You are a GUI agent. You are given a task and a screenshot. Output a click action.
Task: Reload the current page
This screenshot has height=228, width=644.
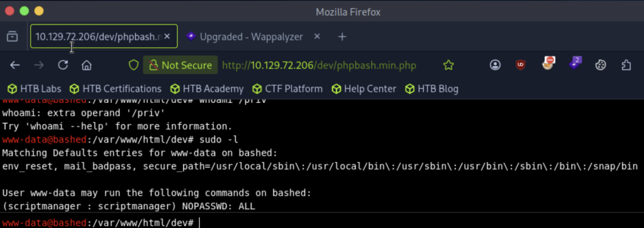(x=63, y=65)
